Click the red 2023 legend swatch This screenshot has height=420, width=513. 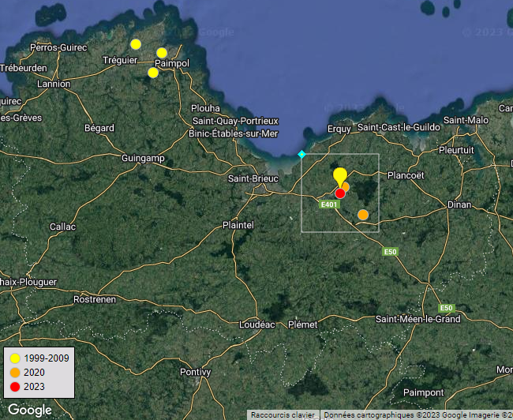pyautogui.click(x=15, y=387)
